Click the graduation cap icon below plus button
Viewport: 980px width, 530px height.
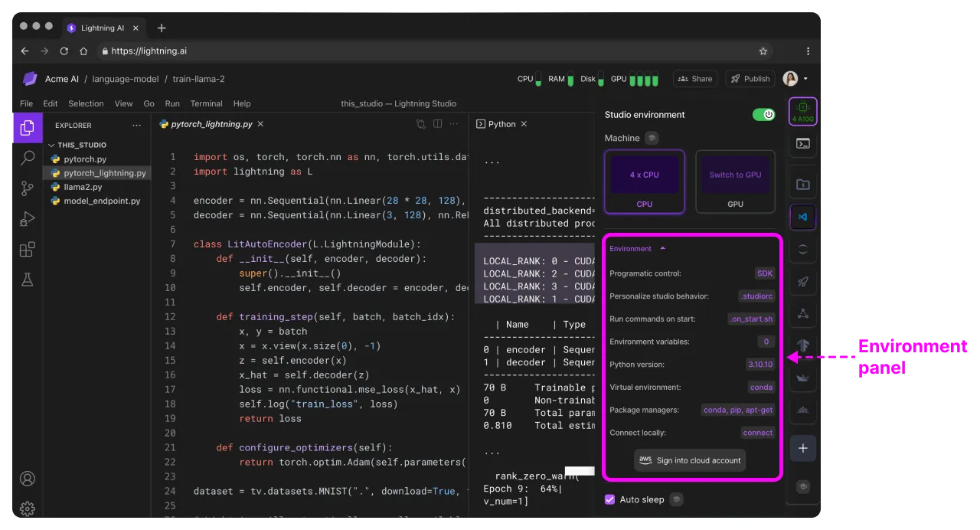point(803,486)
